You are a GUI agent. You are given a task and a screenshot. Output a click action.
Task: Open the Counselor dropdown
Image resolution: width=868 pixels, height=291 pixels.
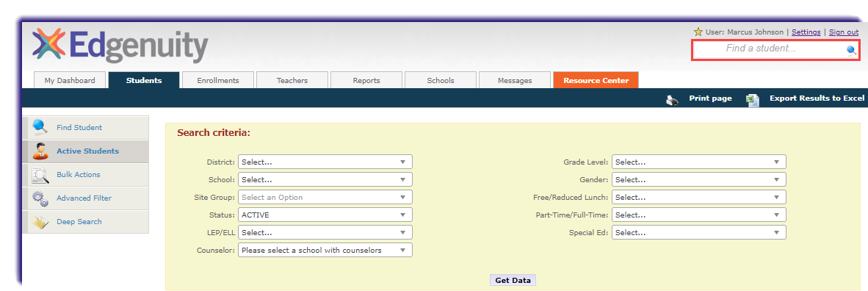[325, 250]
